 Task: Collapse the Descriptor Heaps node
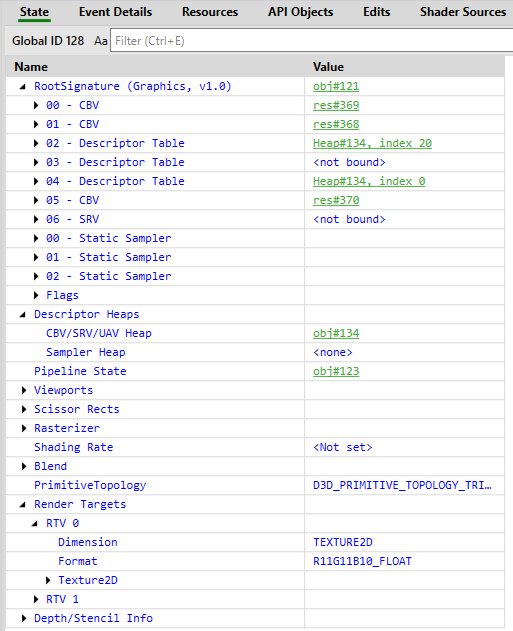[x=23, y=314]
